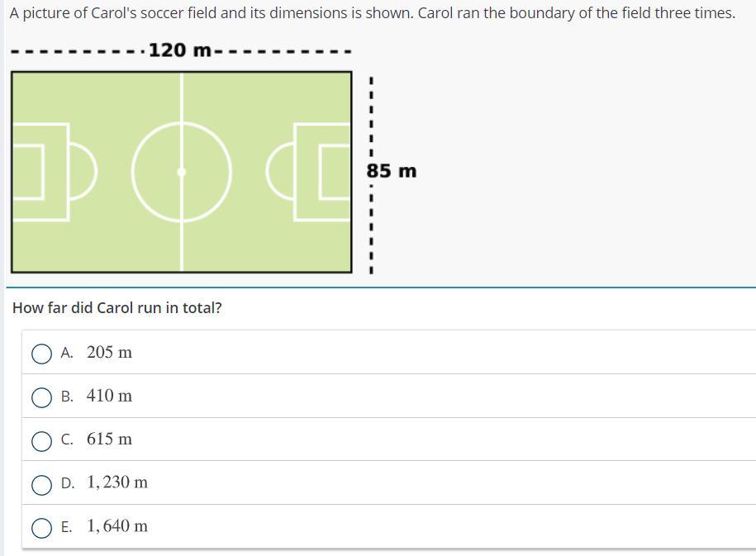Click the 85 m height dimension label
756x556 pixels.
(x=392, y=171)
